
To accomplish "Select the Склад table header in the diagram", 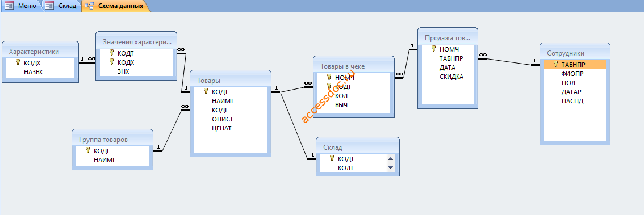I will pyautogui.click(x=358, y=147).
